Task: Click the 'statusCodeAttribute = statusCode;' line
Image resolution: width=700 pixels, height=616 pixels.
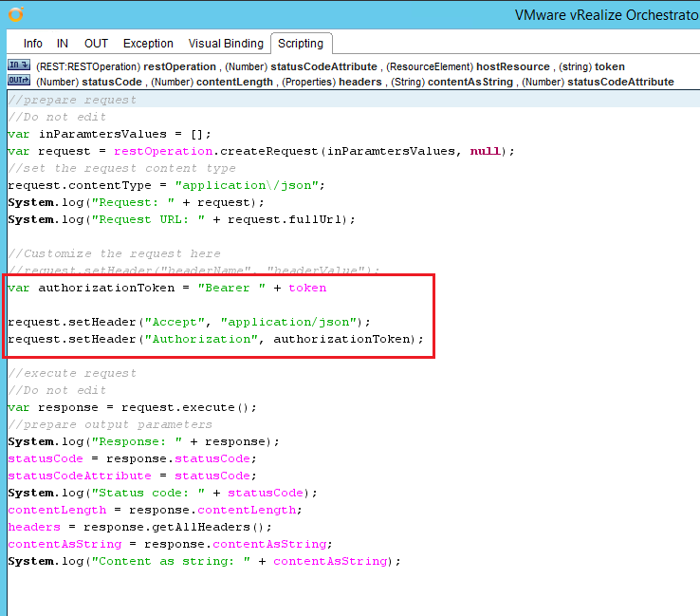Action: pyautogui.click(x=132, y=476)
